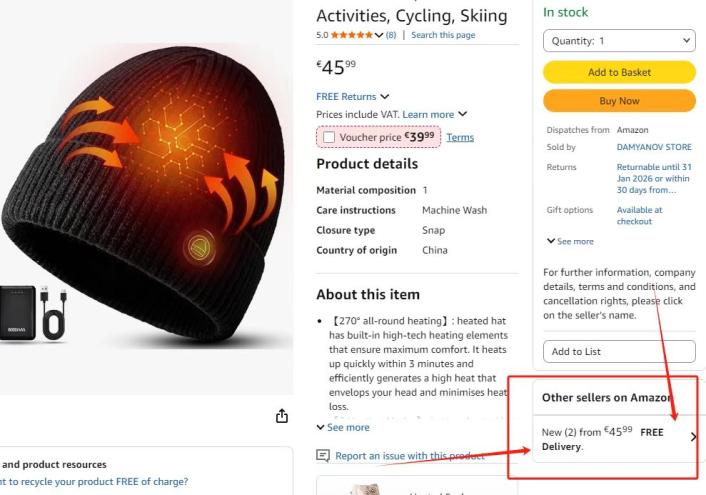Viewport: 706px width, 495px height.
Task: Expand See more under About this item
Action: pyautogui.click(x=343, y=427)
